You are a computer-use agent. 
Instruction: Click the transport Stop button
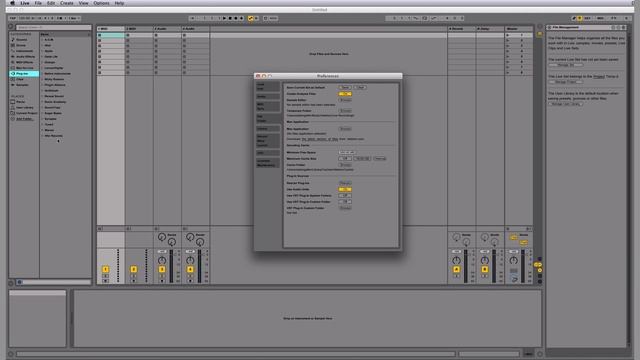(230, 18)
